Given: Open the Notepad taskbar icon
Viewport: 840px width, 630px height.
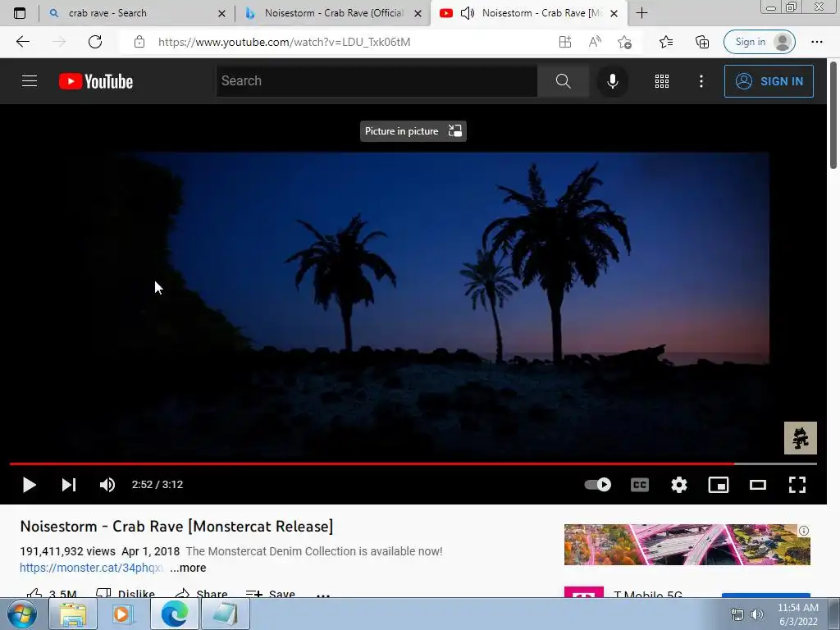Looking at the screenshot, I should point(225,614).
